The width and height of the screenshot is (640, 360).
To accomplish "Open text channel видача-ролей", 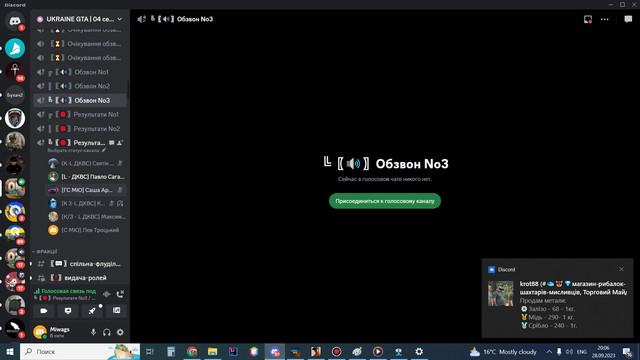I will [80, 278].
